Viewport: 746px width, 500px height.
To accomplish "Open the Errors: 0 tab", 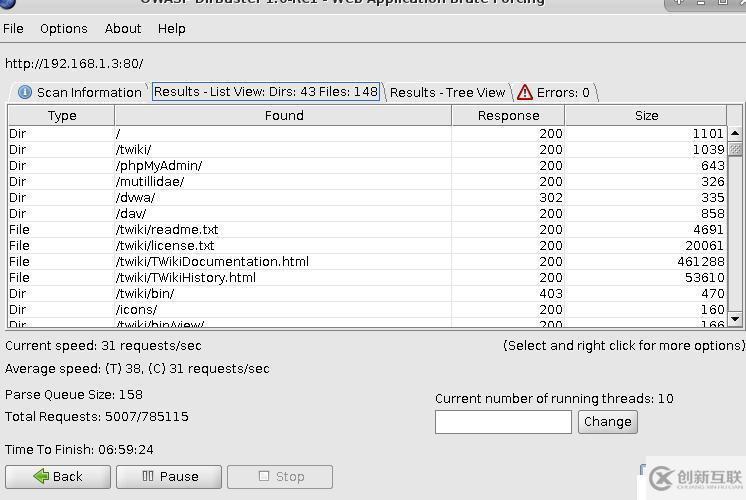I will click(554, 92).
